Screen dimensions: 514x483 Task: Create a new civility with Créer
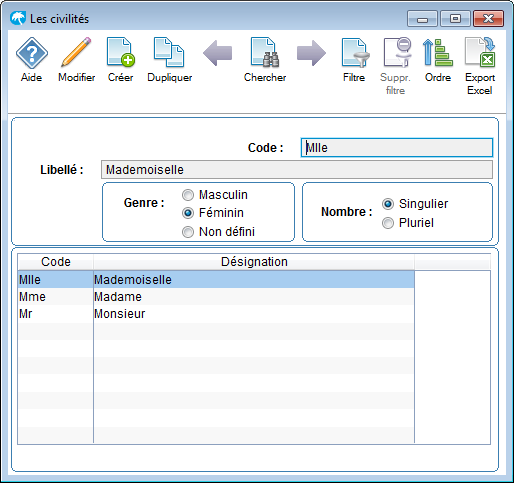click(x=120, y=52)
